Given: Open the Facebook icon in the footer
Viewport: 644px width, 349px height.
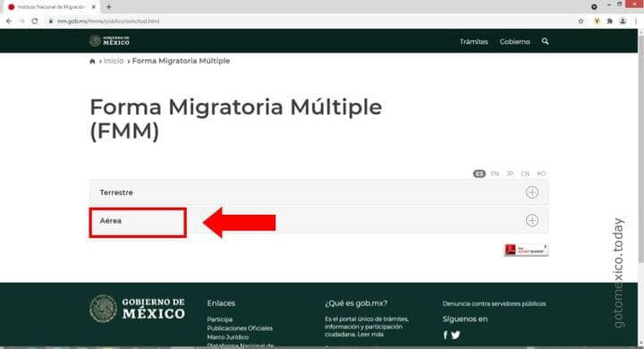Looking at the screenshot, I should point(445,335).
